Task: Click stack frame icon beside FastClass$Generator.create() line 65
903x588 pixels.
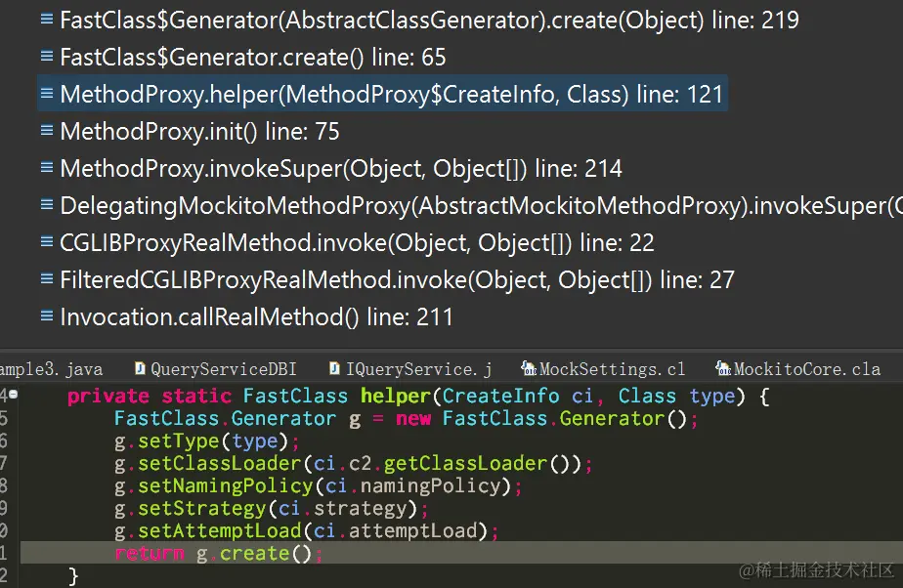Action: pos(47,57)
